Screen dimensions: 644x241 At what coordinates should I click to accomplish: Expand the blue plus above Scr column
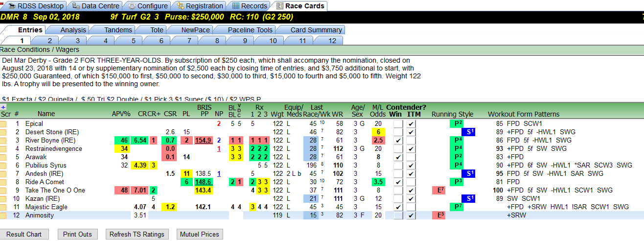3,107
